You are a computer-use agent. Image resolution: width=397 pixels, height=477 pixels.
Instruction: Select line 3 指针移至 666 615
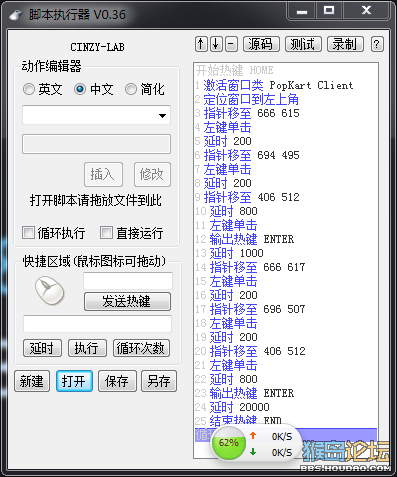[x=286, y=113]
